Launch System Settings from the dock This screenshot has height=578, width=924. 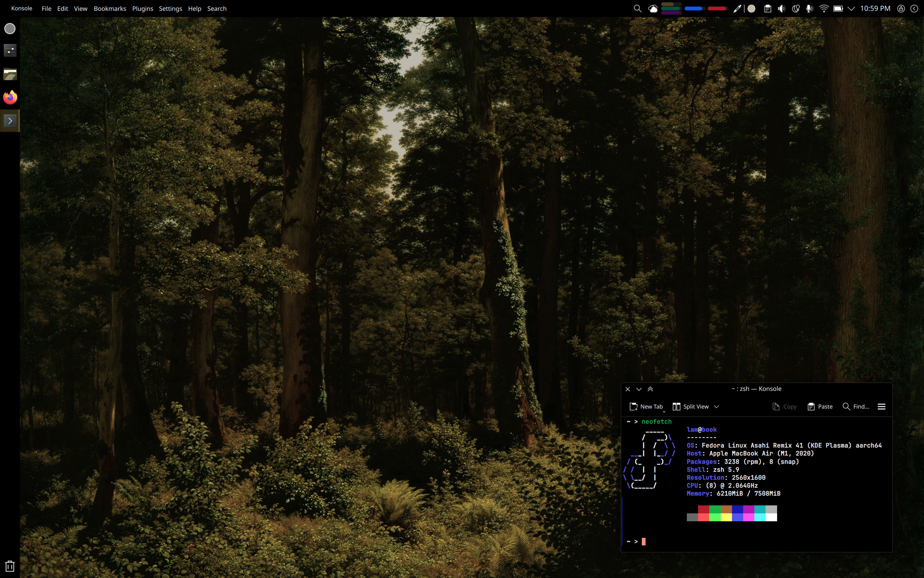pos(10,51)
